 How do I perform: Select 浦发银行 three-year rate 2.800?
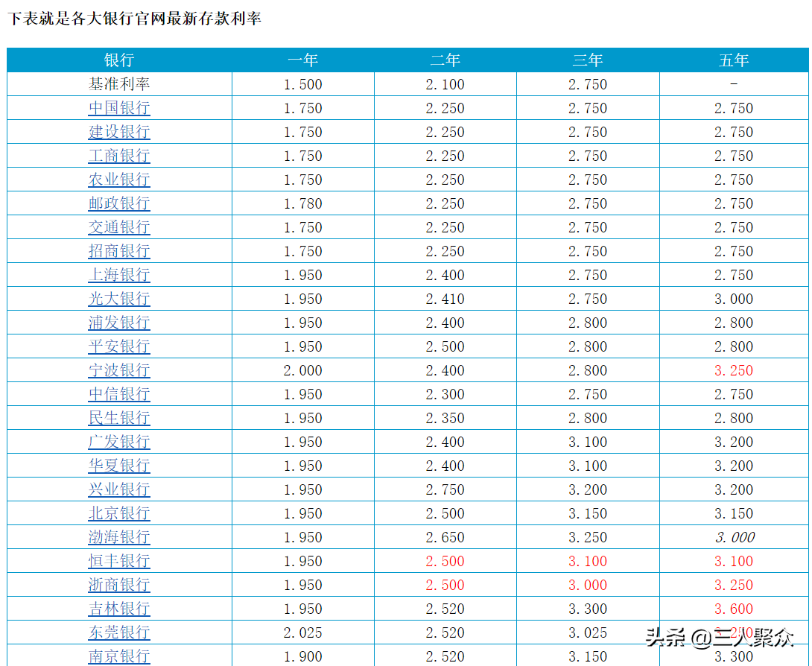pos(588,322)
